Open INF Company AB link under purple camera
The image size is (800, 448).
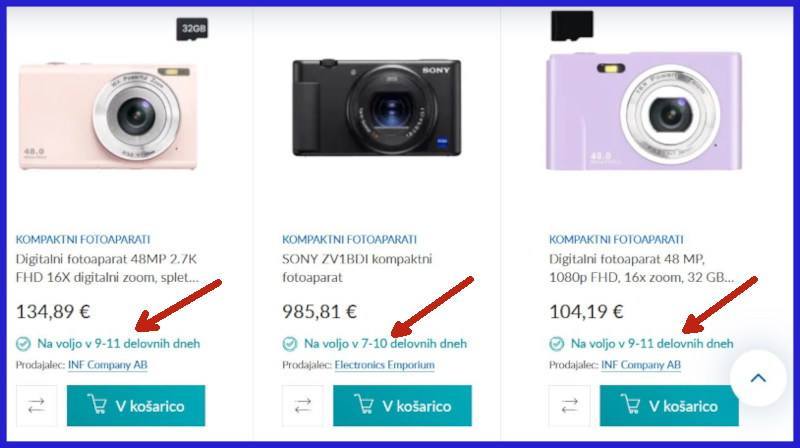pyautogui.click(x=641, y=365)
